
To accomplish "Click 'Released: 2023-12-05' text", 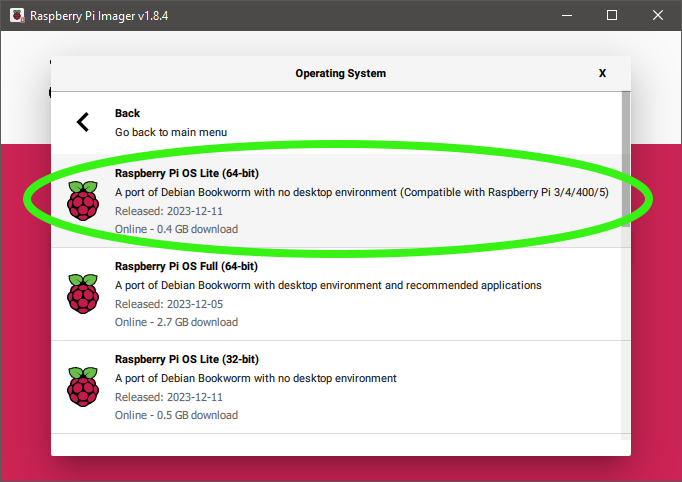I will (x=169, y=304).
